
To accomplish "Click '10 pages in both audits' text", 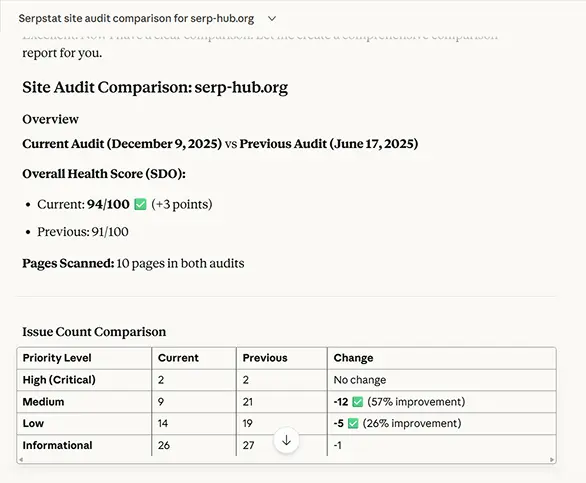I will point(180,263).
